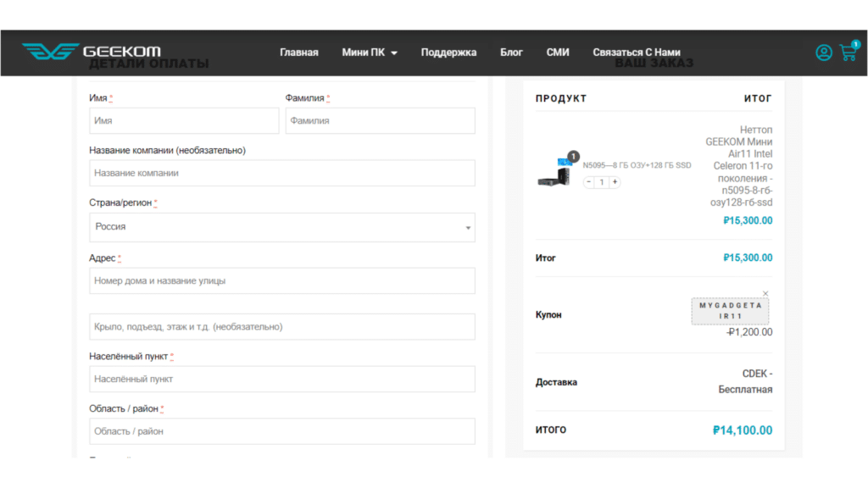Expand the Мини ПК dropdown menu
This screenshot has height=488, width=868.
click(370, 53)
